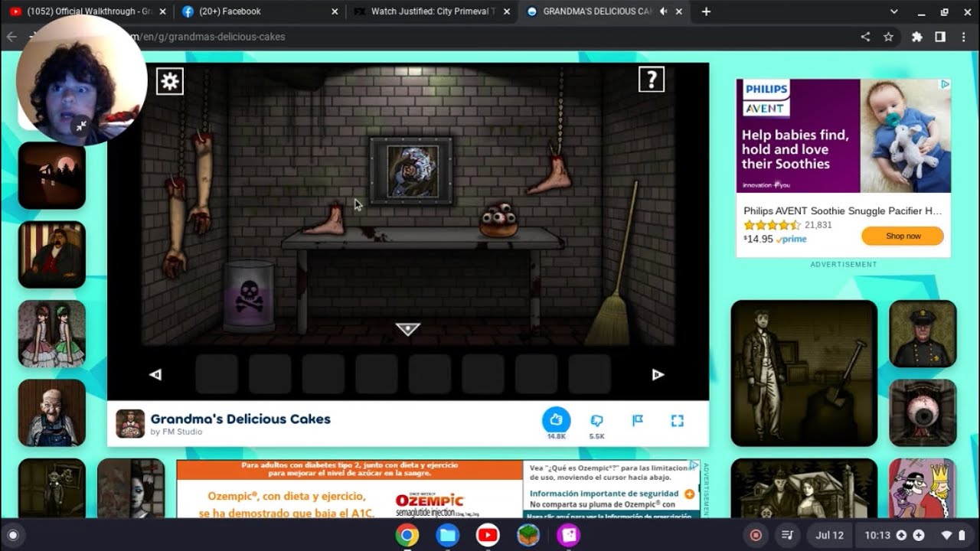Close the Facebook tab
This screenshot has width=980, height=551.
tap(335, 11)
